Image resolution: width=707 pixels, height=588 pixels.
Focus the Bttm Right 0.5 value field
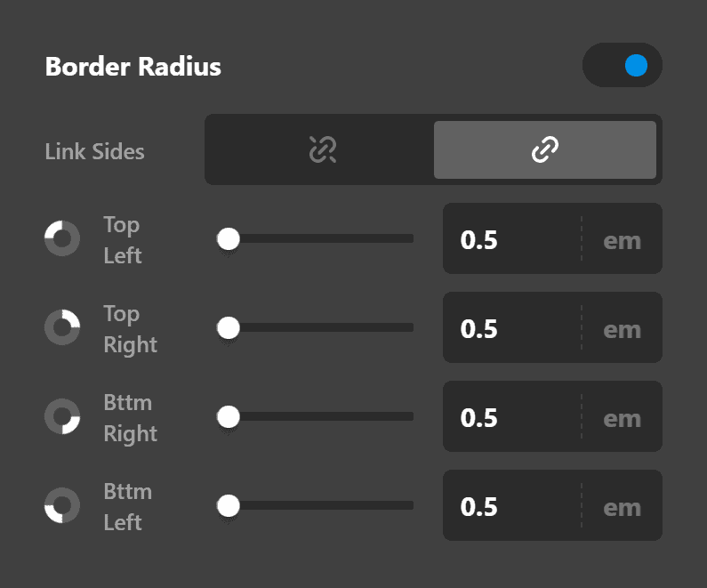click(512, 416)
